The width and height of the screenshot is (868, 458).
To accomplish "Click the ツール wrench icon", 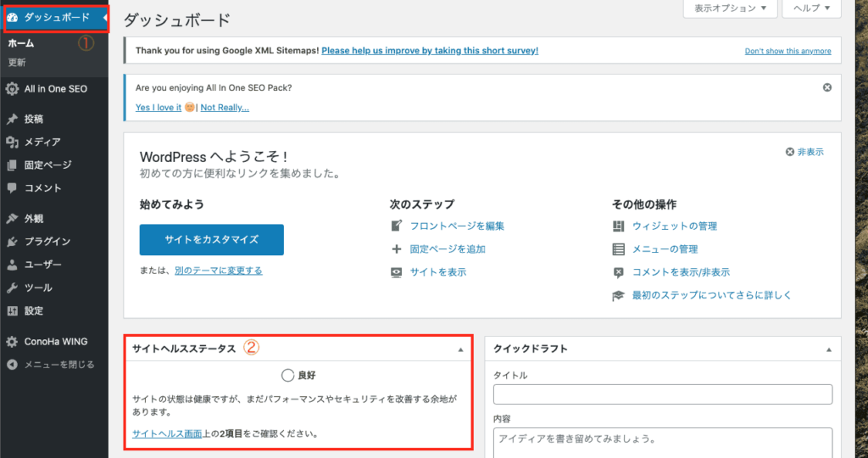I will (12, 288).
